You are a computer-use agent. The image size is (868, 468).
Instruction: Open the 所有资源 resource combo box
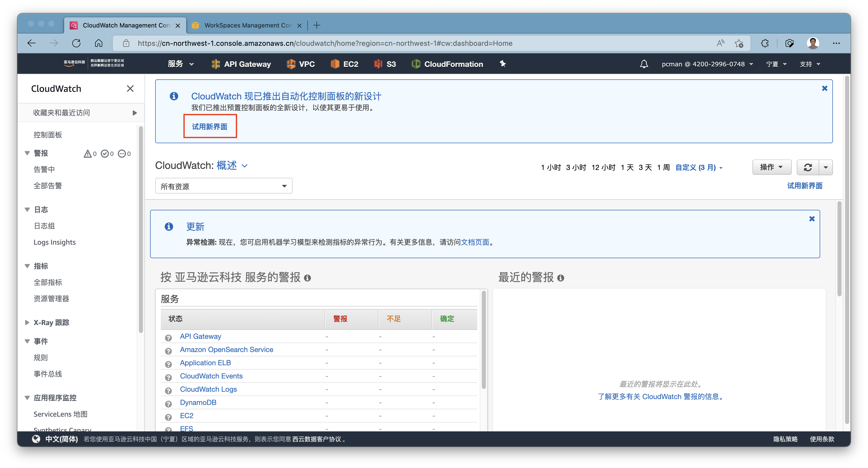point(223,186)
